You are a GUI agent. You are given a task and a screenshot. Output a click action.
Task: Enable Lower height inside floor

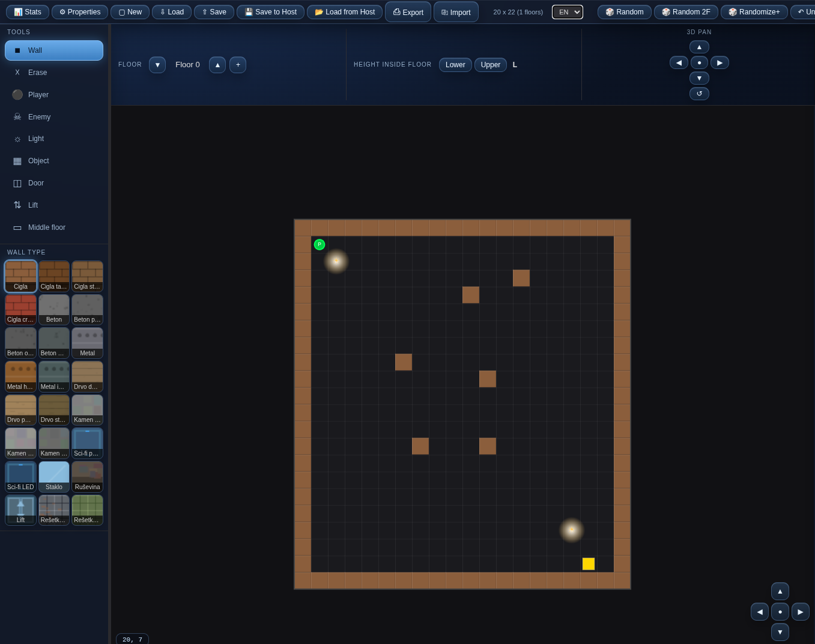click(x=455, y=64)
